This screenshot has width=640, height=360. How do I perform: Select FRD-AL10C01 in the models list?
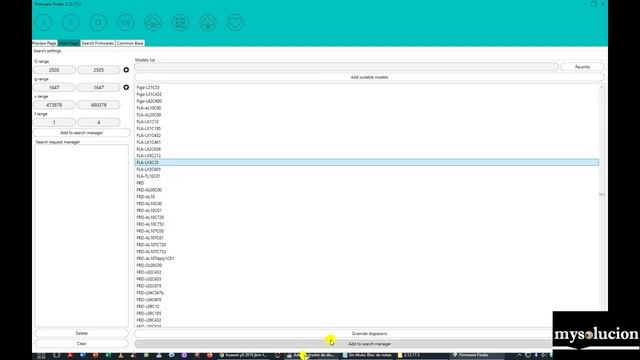149,211
